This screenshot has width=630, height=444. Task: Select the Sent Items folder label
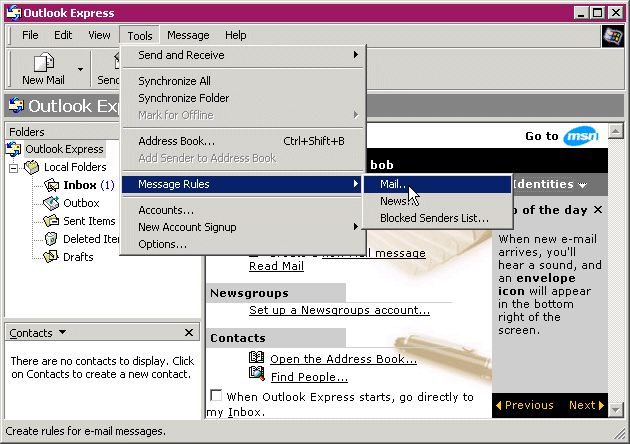(x=89, y=221)
